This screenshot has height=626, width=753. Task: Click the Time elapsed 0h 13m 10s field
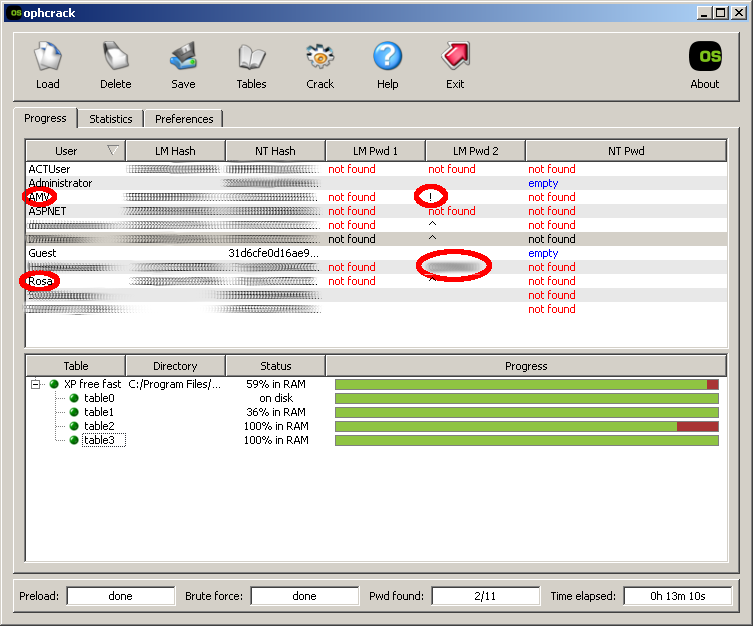tap(678, 596)
